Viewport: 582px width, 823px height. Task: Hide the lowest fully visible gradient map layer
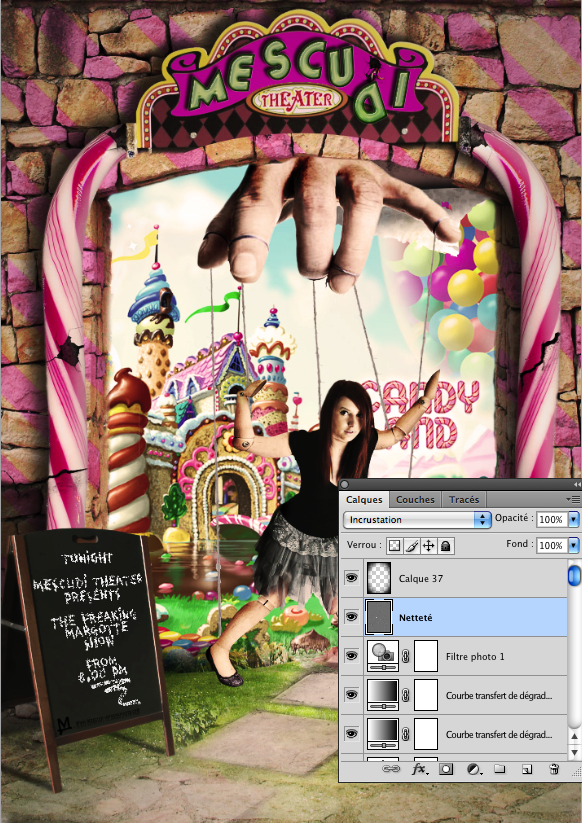pos(351,734)
